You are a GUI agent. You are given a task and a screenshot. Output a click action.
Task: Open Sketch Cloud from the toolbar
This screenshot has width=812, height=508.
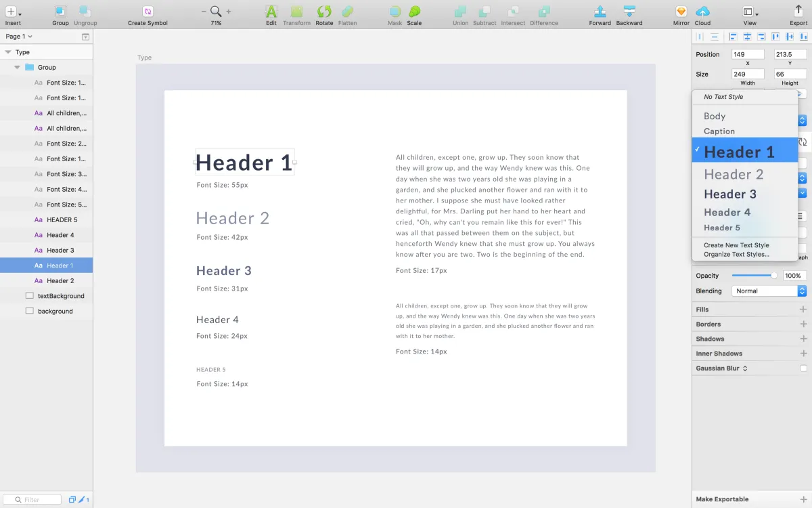(703, 14)
